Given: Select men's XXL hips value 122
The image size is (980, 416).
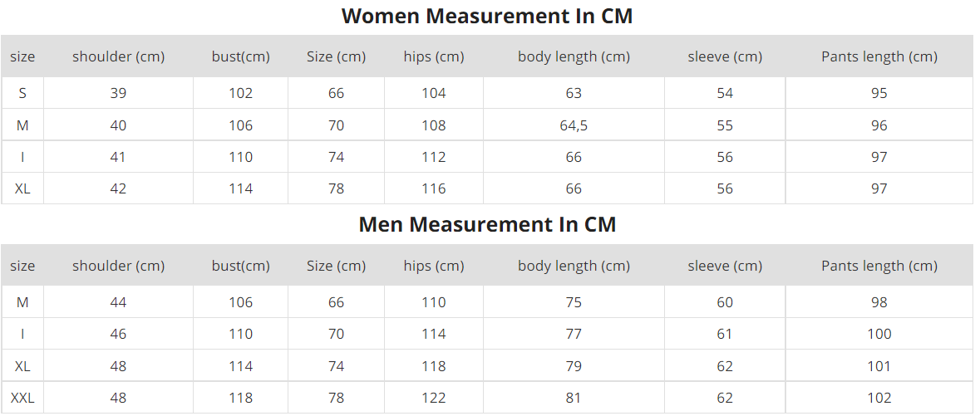Looking at the screenshot, I should [433, 398].
